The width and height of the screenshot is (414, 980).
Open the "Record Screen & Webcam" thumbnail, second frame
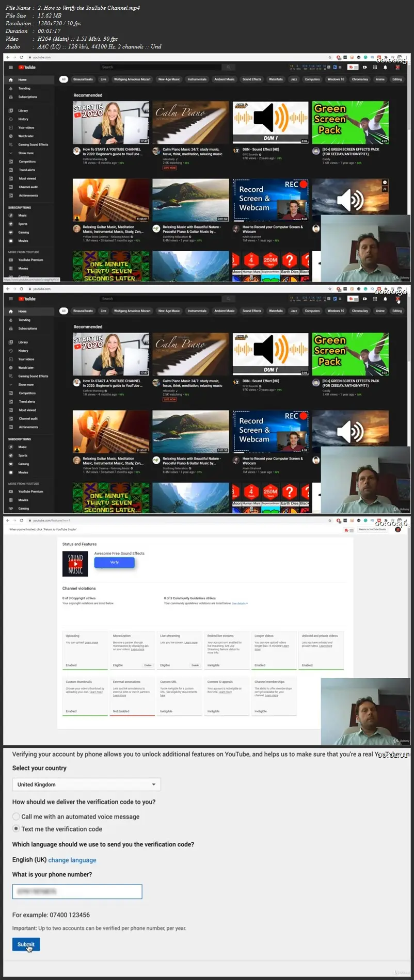pos(270,432)
